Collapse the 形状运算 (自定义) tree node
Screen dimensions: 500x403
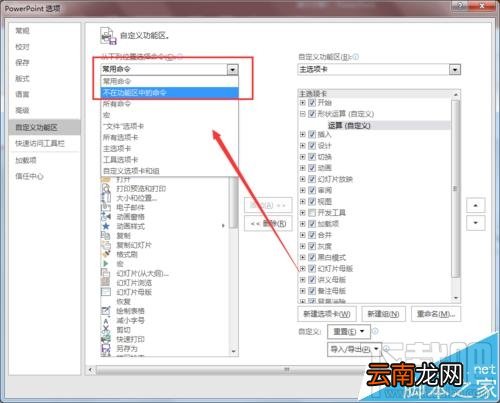(x=302, y=114)
